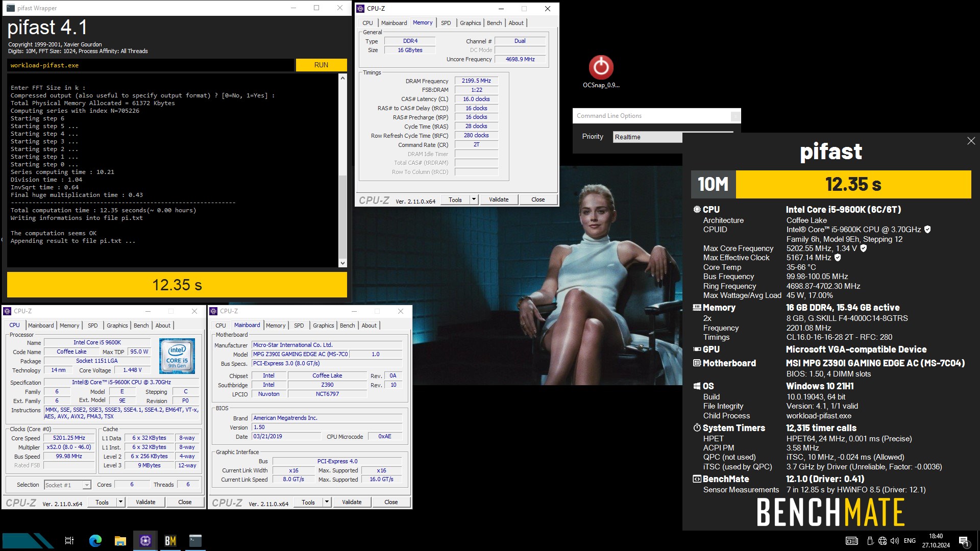Open the console window taskbar icon
Viewport: 980px width, 551px height.
click(195, 540)
